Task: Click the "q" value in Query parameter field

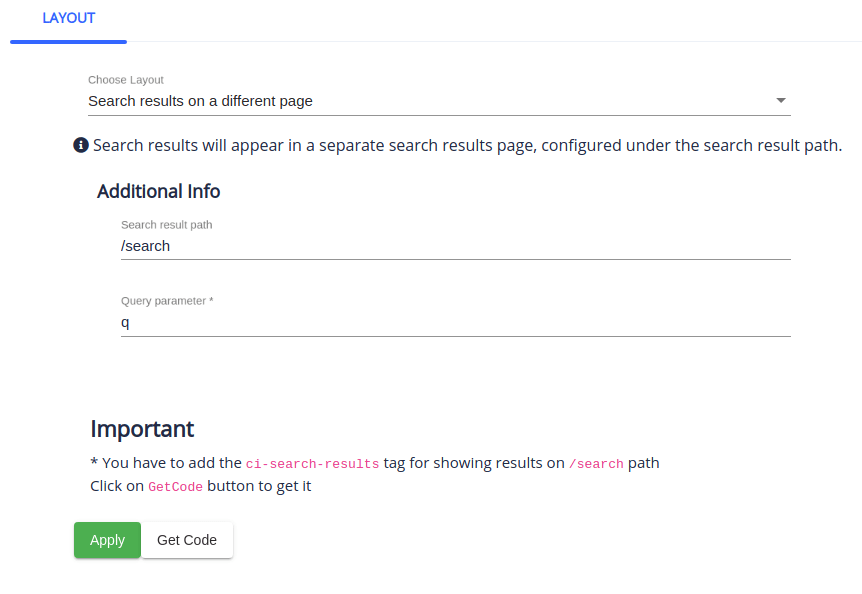Action: pyautogui.click(x=124, y=322)
